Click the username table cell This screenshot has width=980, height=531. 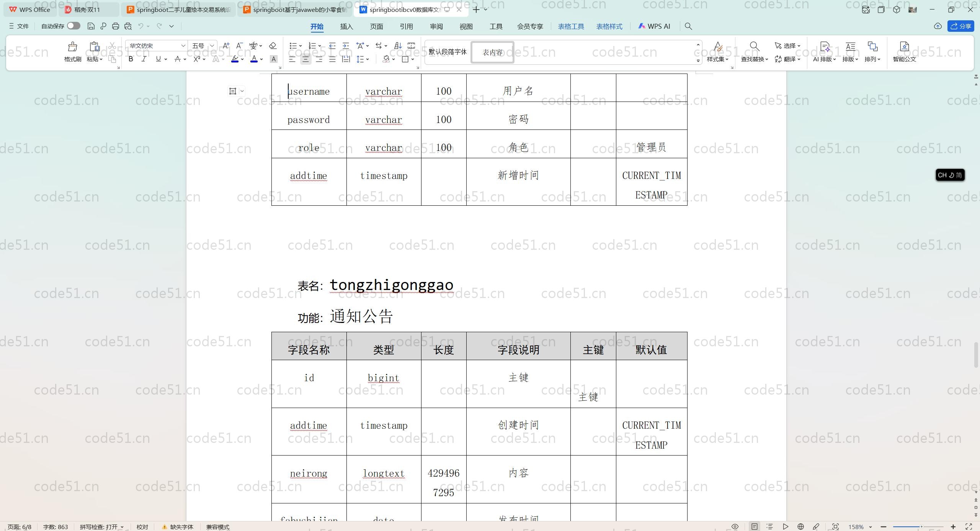click(309, 91)
